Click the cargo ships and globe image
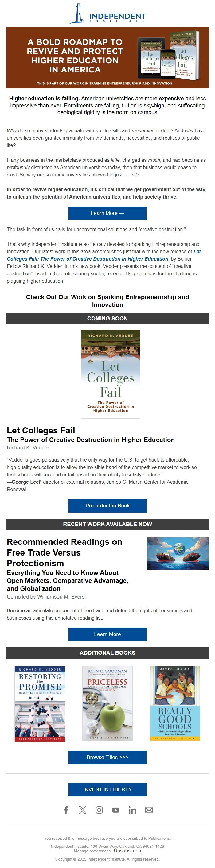Image resolution: width=215 pixels, height=868 pixels. pos(178,554)
